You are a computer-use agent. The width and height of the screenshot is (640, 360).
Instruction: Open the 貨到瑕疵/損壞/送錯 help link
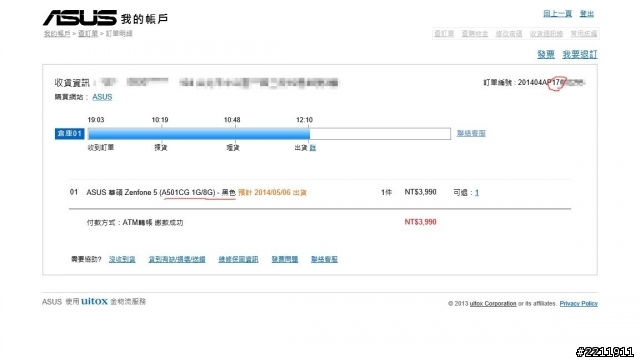click(x=177, y=259)
